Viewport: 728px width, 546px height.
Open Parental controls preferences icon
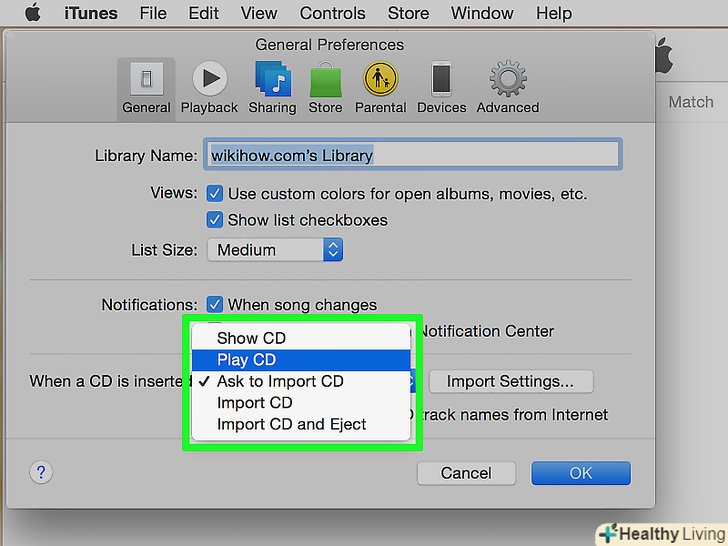click(x=381, y=79)
